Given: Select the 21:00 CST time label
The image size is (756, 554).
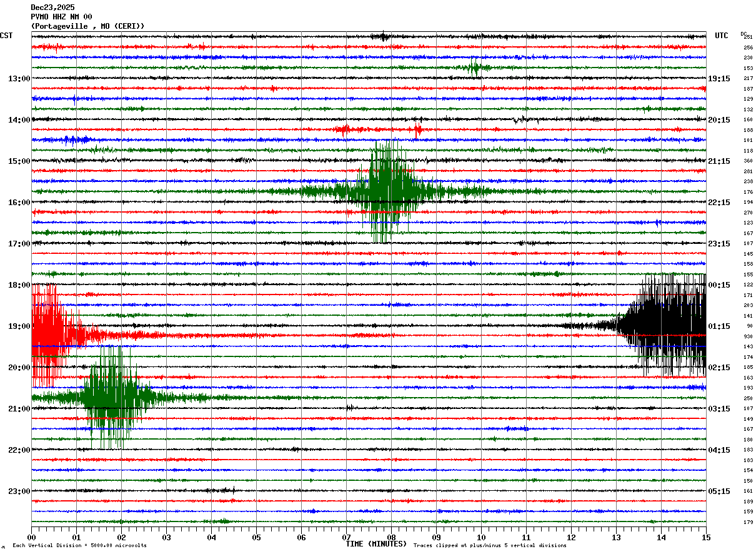Looking at the screenshot, I should pyautogui.click(x=19, y=409).
